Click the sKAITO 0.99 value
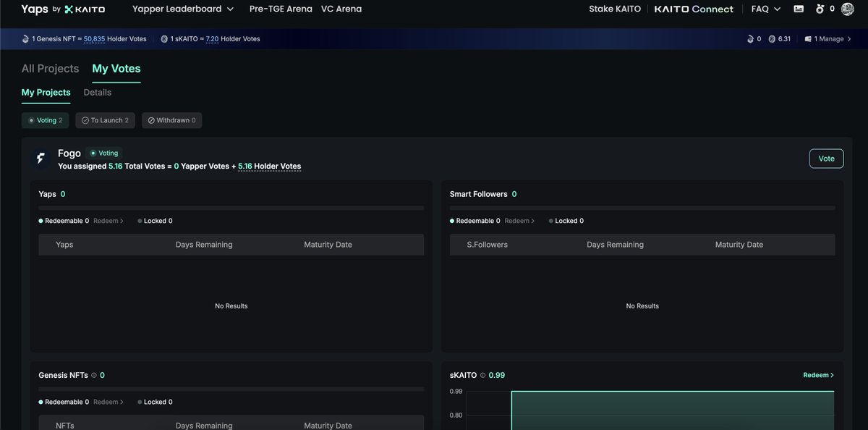868x430 pixels. tap(497, 376)
